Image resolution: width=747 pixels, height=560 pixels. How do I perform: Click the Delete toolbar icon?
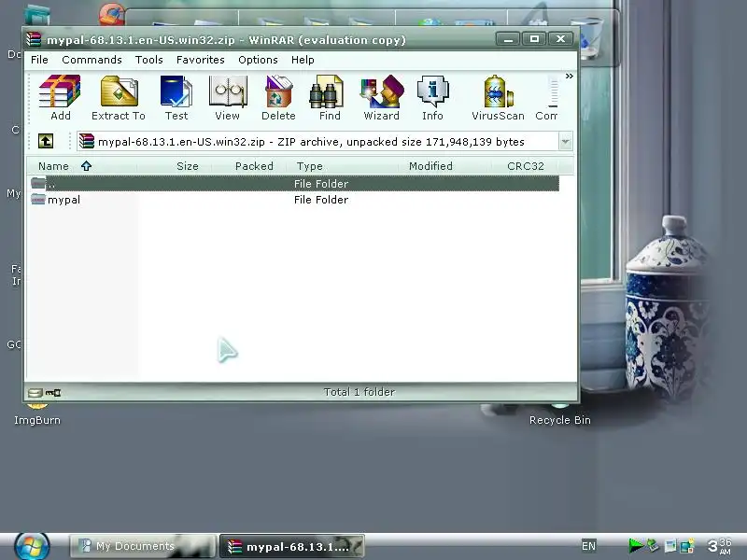click(278, 98)
